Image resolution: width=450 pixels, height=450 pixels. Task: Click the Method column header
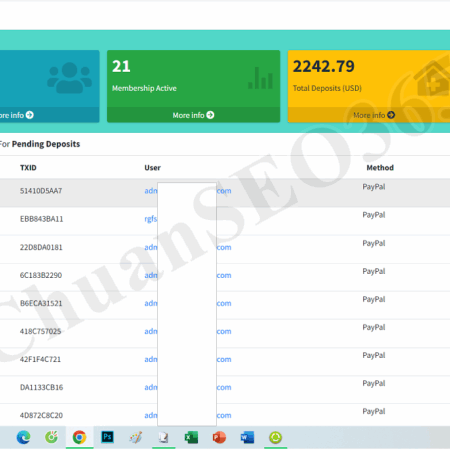pyautogui.click(x=380, y=167)
